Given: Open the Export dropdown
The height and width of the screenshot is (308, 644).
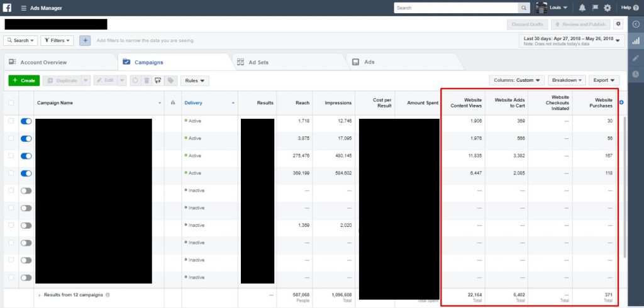Looking at the screenshot, I should coord(604,80).
